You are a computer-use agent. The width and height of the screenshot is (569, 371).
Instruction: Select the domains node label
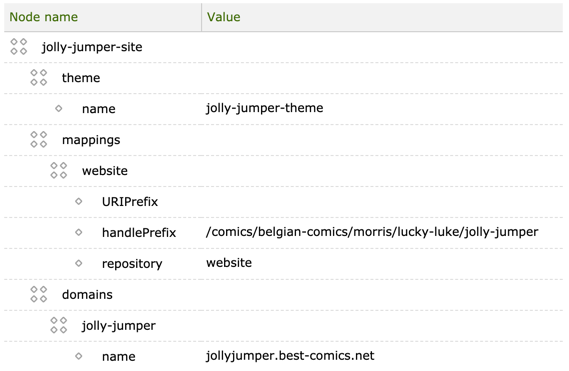(x=87, y=294)
